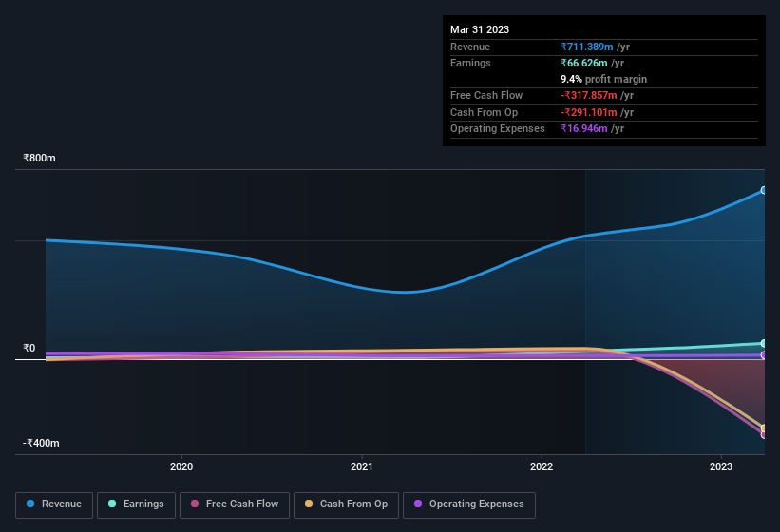Click the Cash From Op tooltip label
The height and width of the screenshot is (532, 780).
pyautogui.click(x=484, y=112)
